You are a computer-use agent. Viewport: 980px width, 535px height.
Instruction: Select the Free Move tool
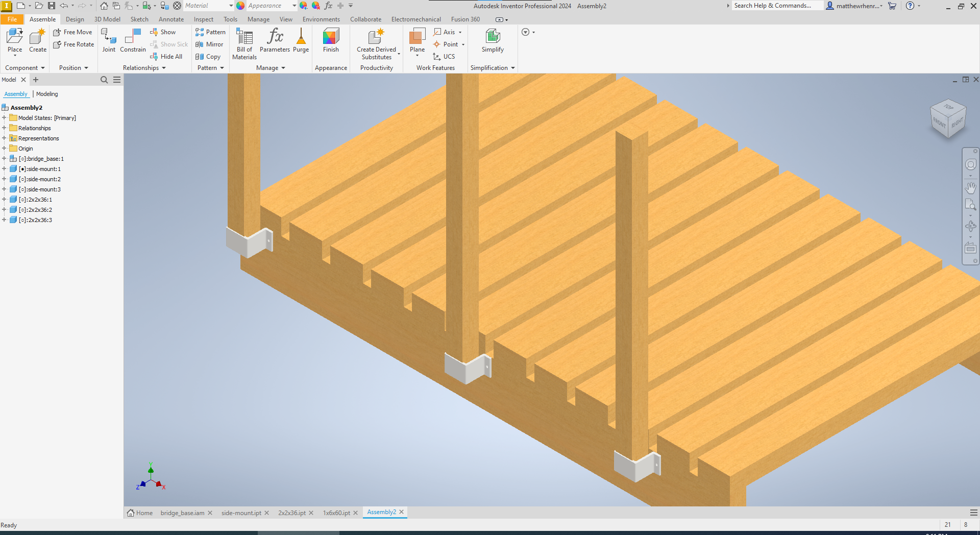point(72,32)
